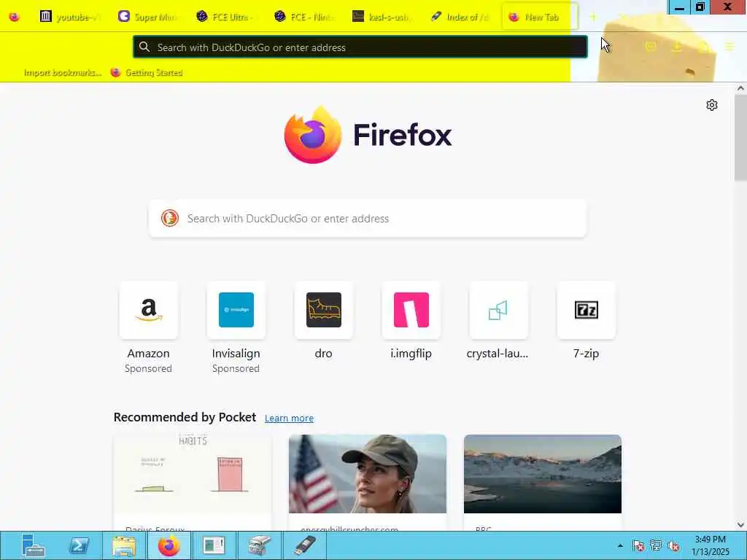Click the vertical scrollbar thumb
Viewport: 747px width, 560px height.
click(x=740, y=138)
